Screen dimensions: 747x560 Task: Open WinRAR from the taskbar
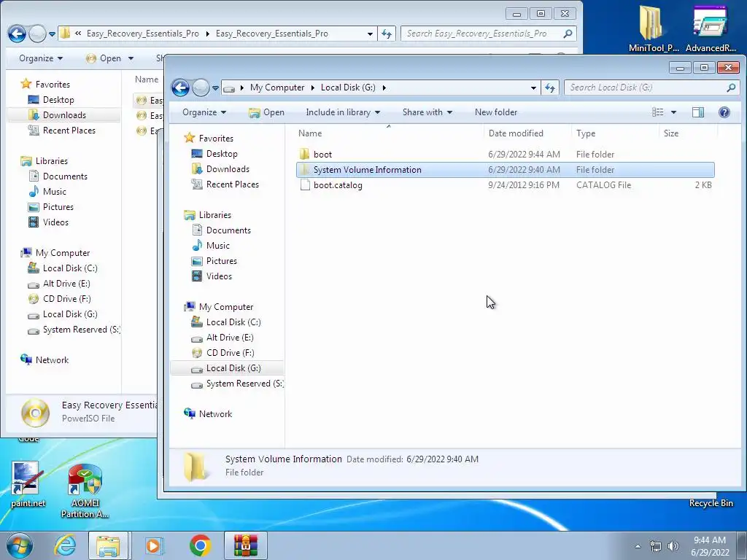point(246,545)
